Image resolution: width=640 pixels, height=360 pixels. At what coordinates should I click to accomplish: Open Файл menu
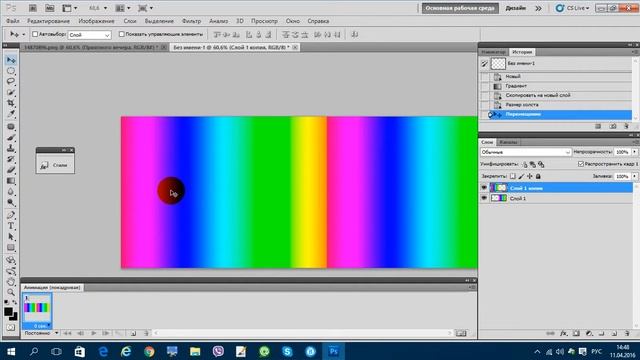tap(13, 21)
